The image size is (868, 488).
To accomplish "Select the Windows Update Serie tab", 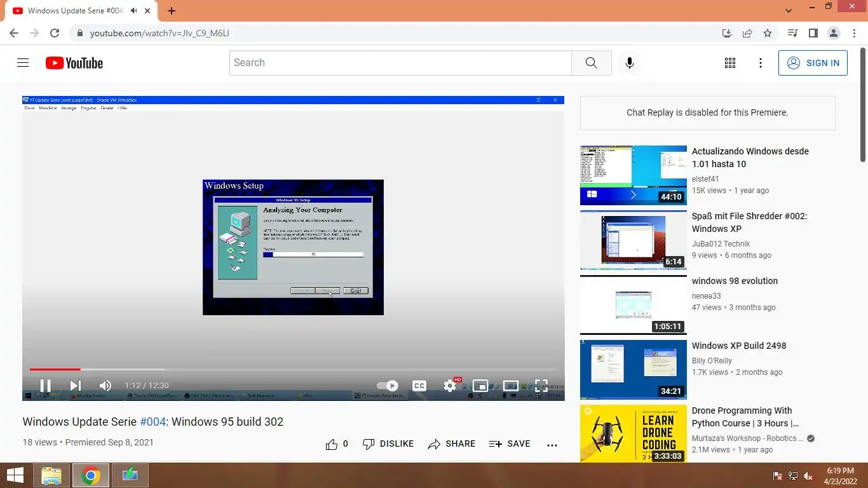I will (82, 11).
